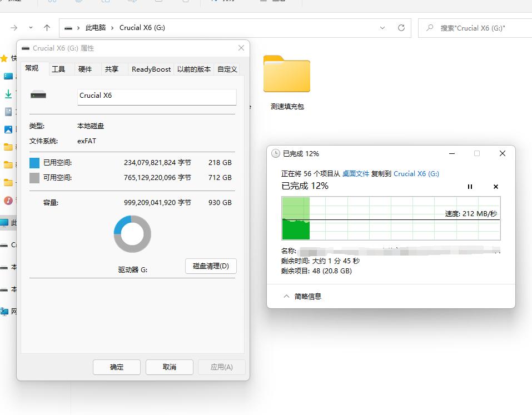Click the gray free space swatch
Viewport: 532px width, 415px height.
[34, 178]
